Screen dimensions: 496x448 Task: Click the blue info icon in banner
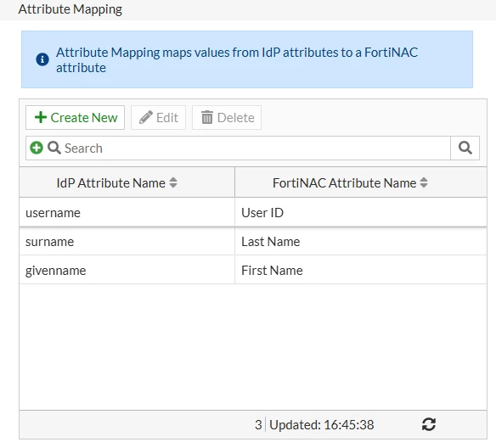click(42, 59)
